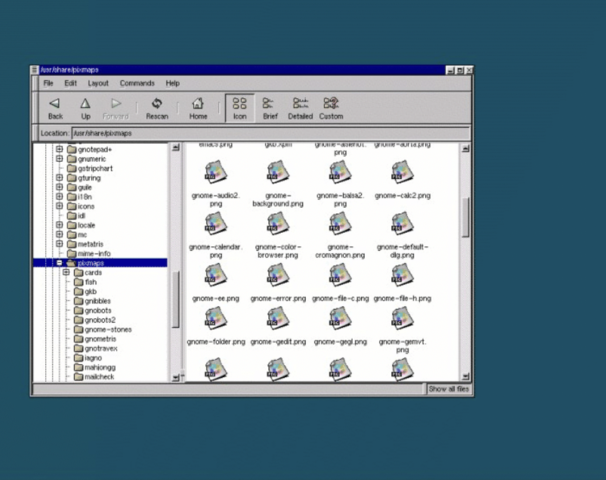Go back with the Back arrow
This screenshot has width=606, height=480.
[x=55, y=109]
